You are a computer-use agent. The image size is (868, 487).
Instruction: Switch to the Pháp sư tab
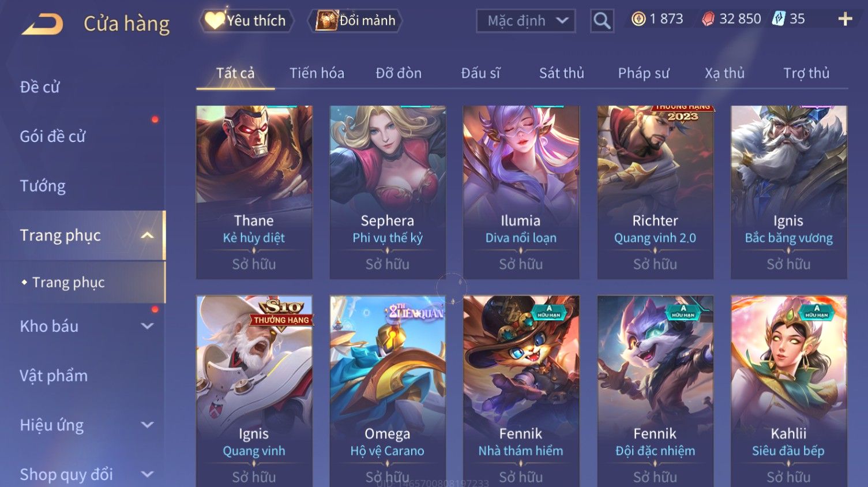pyautogui.click(x=644, y=73)
